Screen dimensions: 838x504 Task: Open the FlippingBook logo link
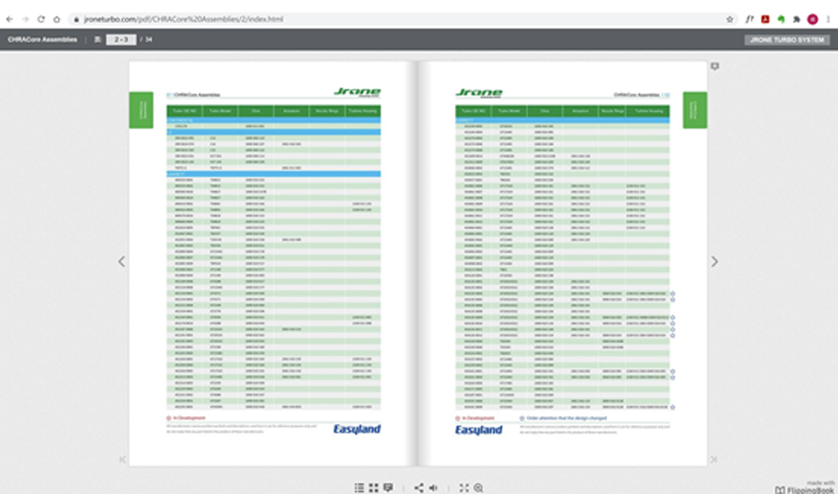point(804,490)
